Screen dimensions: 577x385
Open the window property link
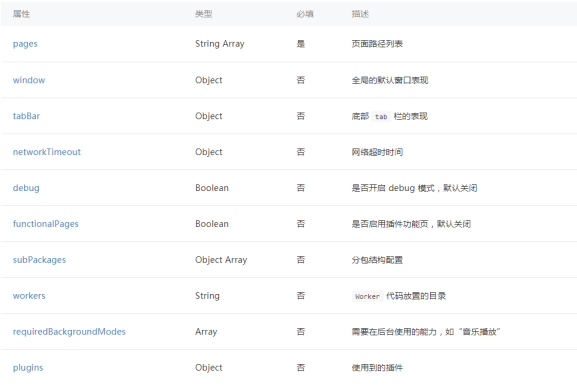(x=29, y=80)
